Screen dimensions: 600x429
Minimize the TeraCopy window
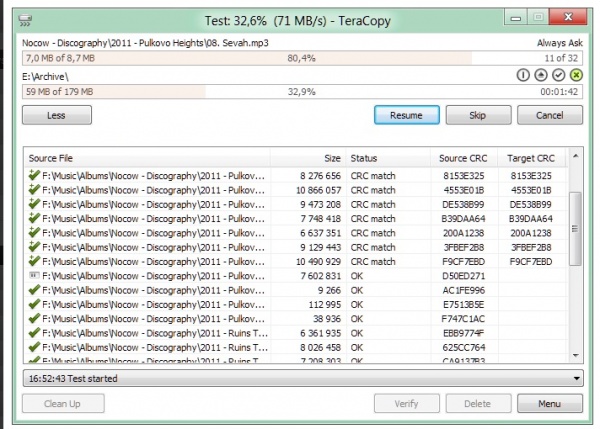(x=516, y=18)
